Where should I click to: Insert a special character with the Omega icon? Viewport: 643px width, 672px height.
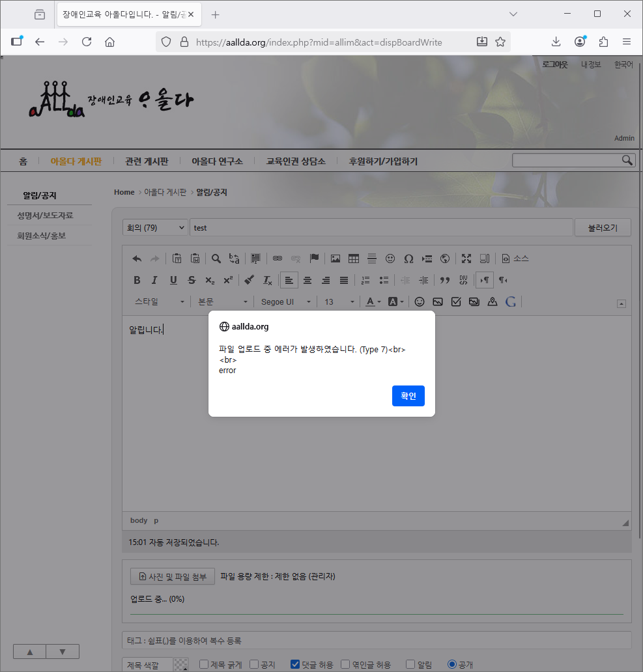point(408,259)
